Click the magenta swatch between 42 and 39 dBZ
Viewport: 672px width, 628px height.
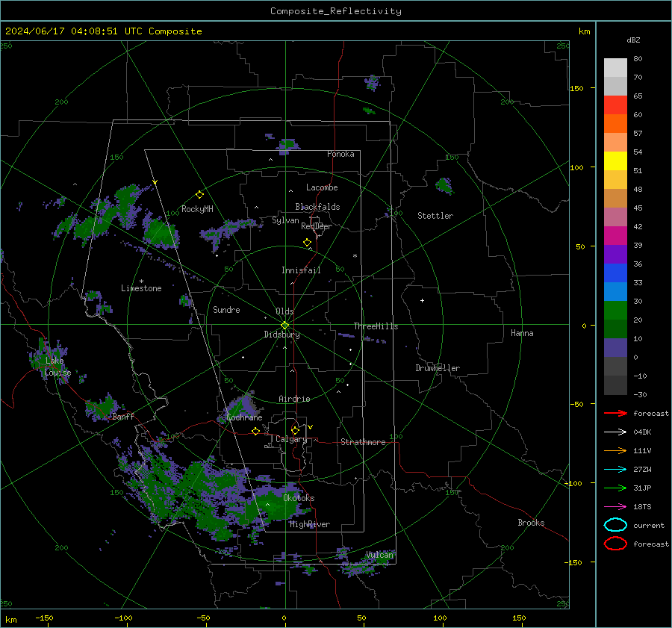(615, 236)
